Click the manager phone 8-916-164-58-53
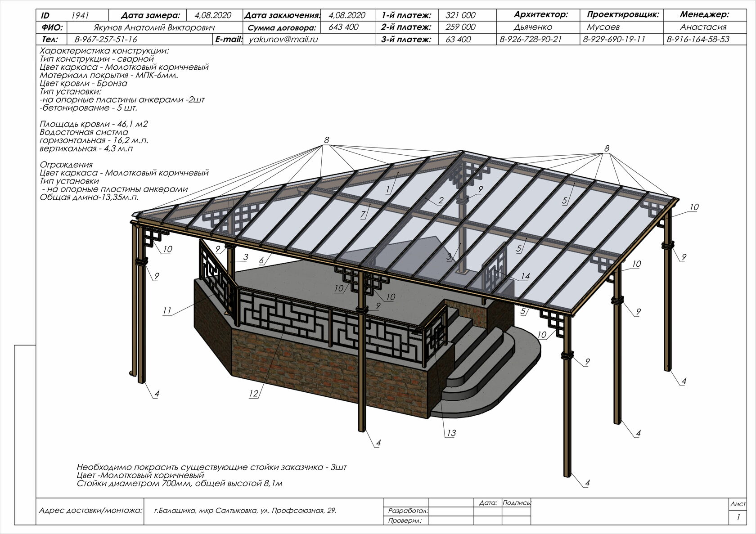Image resolution: width=756 pixels, height=534 pixels. coord(697,39)
